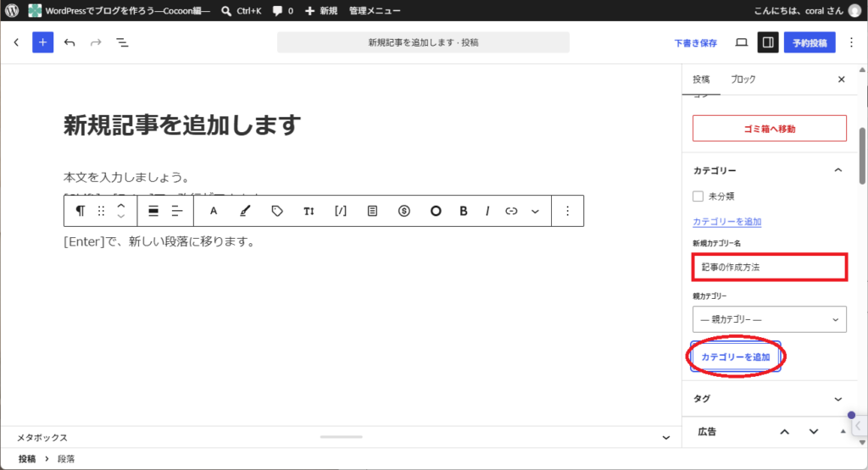Screen dimensions: 868x470
Task: Insert shortcode with [/] icon
Action: pos(341,211)
